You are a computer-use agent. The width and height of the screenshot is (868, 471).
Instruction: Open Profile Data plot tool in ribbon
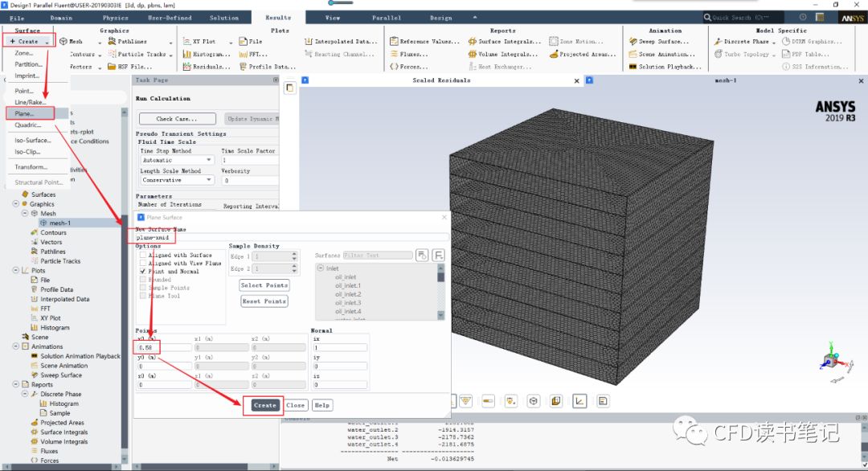point(268,67)
